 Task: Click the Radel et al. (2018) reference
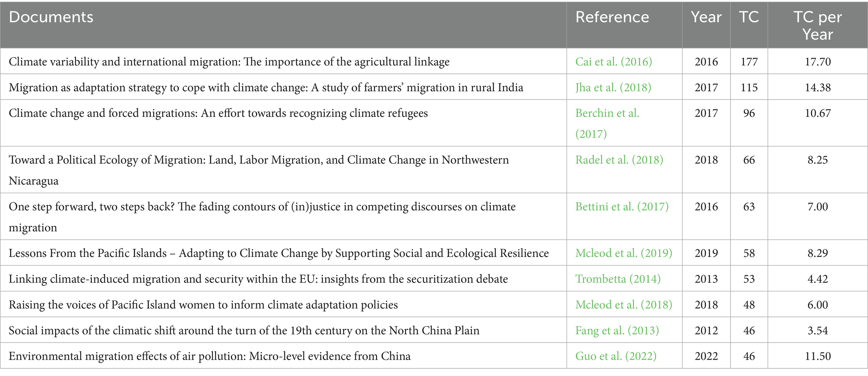(619, 160)
